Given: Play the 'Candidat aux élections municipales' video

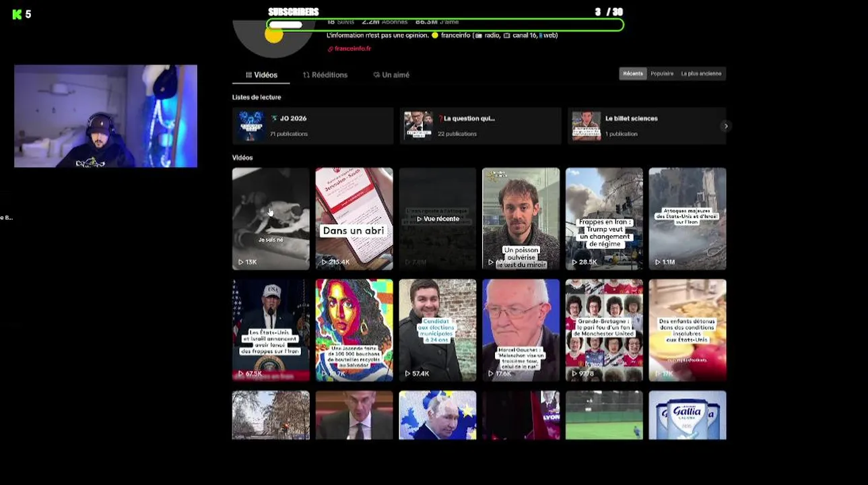Looking at the screenshot, I should pyautogui.click(x=438, y=330).
